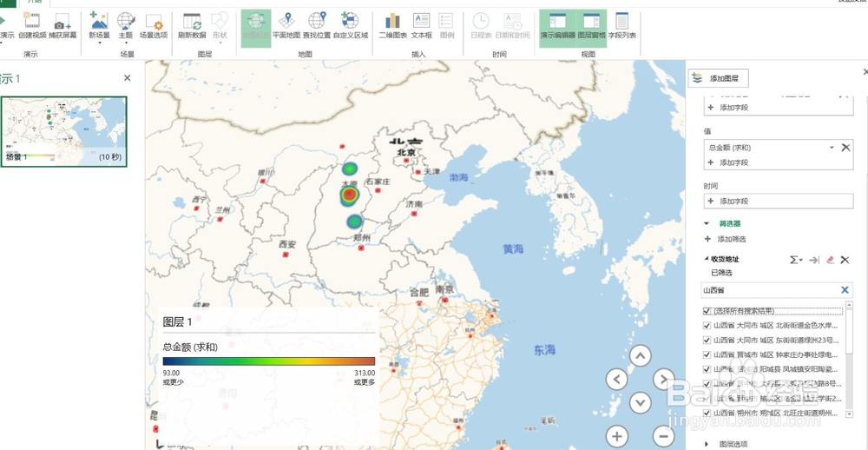This screenshot has height=450, width=868.
Task: Clear the 收货地址 filter with eraser icon
Action: 830,260
